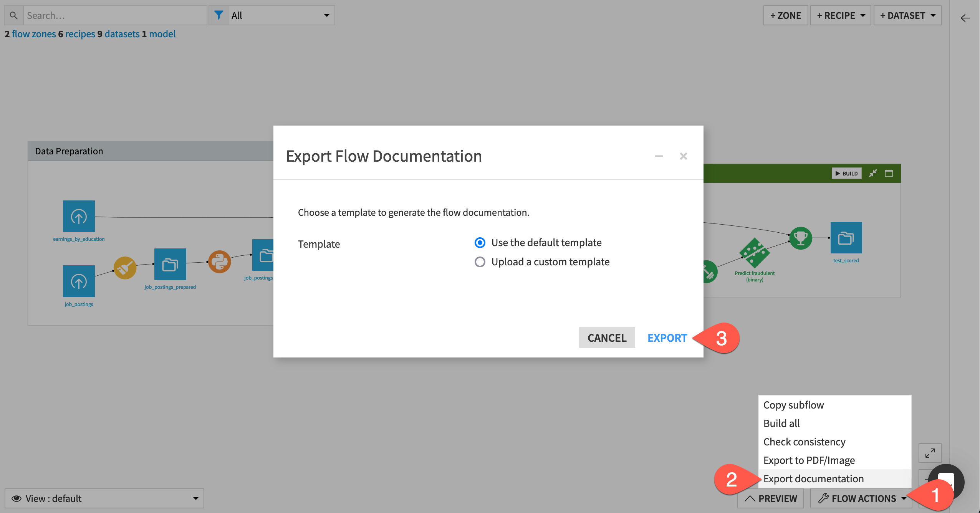The width and height of the screenshot is (980, 513).
Task: Select Use the default template radio button
Action: pos(480,242)
